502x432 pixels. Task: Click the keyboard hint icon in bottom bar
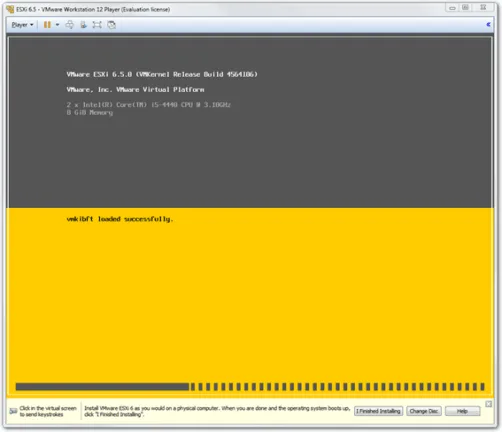point(13,411)
